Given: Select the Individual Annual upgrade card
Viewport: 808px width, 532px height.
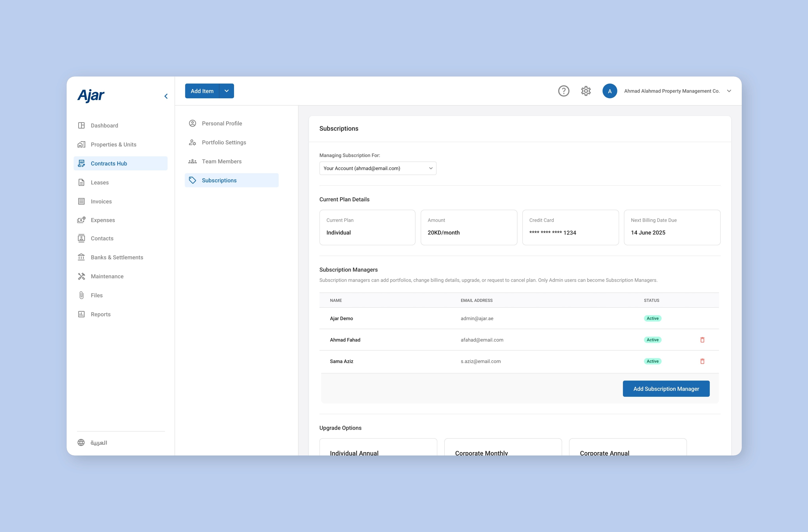Looking at the screenshot, I should tap(378, 448).
